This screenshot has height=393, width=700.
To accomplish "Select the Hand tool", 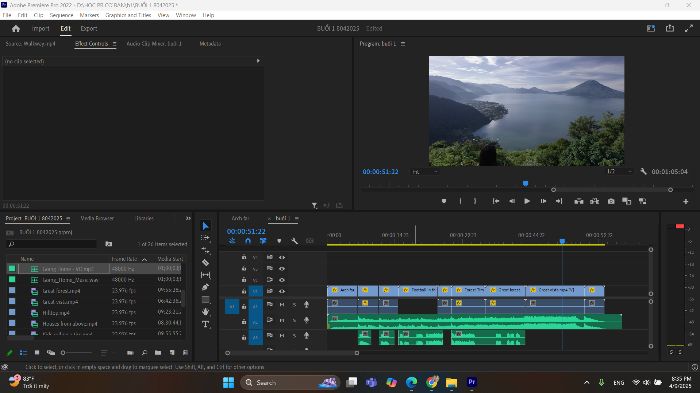I will 205,312.
